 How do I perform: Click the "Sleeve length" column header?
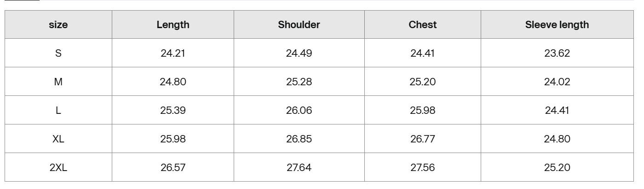[x=557, y=25]
